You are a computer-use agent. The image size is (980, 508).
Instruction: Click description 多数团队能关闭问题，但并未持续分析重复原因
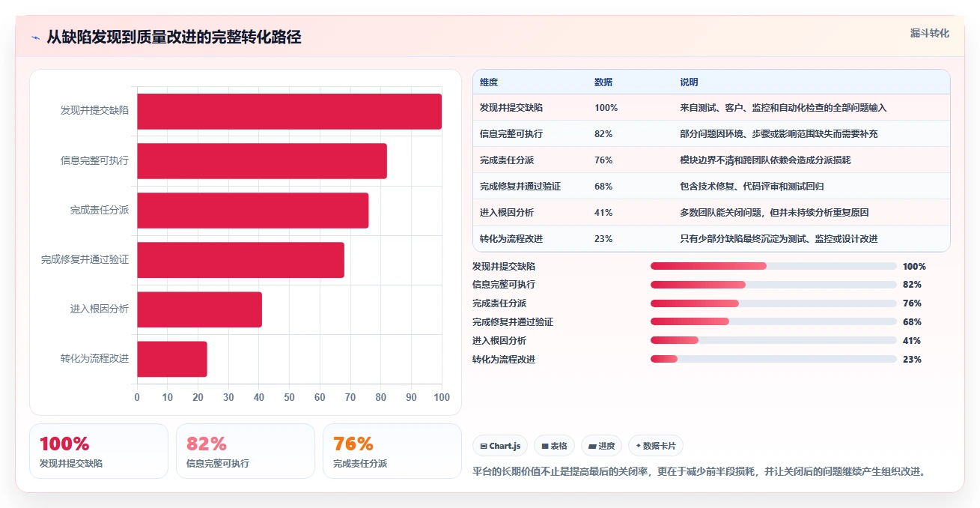774,213
